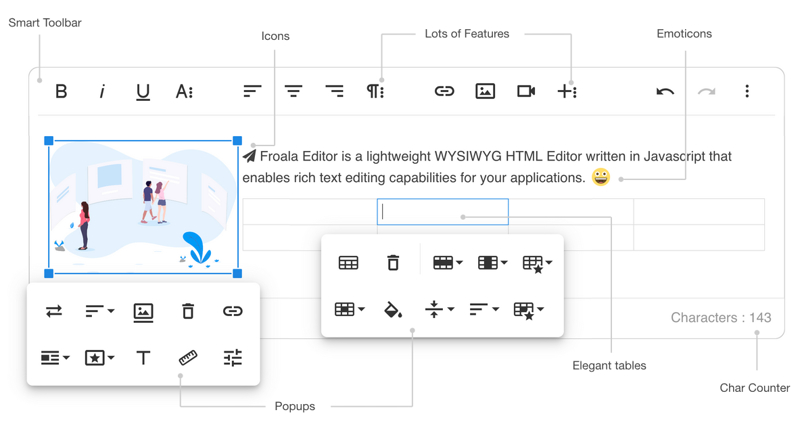Screen dimensions: 800x423
Task: Click the paper plane icon before Froala
Action: 249,156
